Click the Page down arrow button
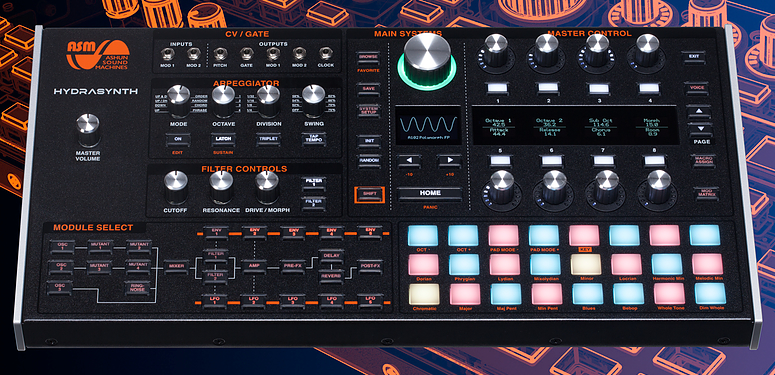The width and height of the screenshot is (775, 375). [700, 129]
